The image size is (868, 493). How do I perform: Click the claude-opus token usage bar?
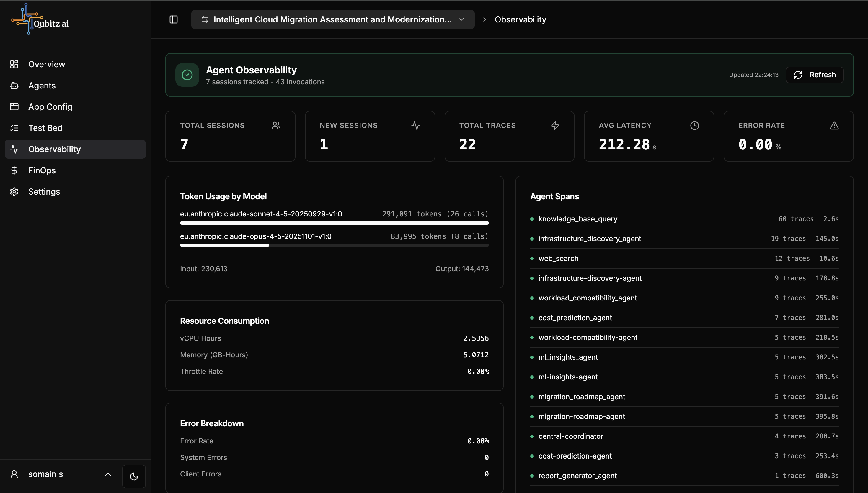[x=334, y=245]
